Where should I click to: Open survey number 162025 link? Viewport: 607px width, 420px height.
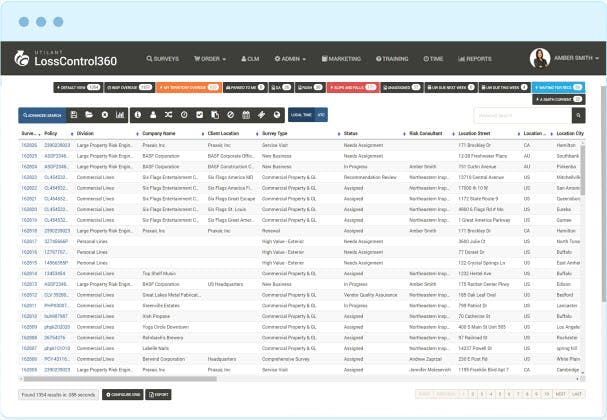[29, 145]
